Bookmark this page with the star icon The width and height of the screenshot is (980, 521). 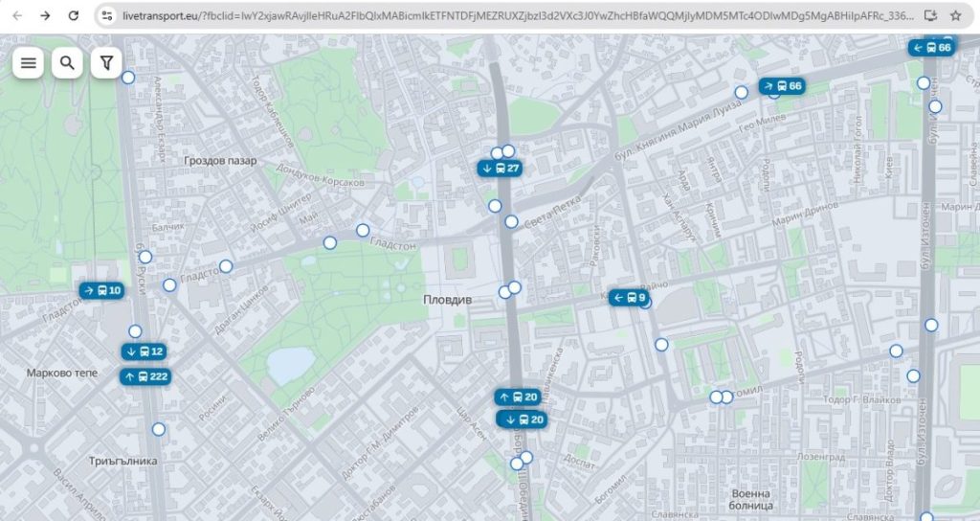click(x=955, y=16)
